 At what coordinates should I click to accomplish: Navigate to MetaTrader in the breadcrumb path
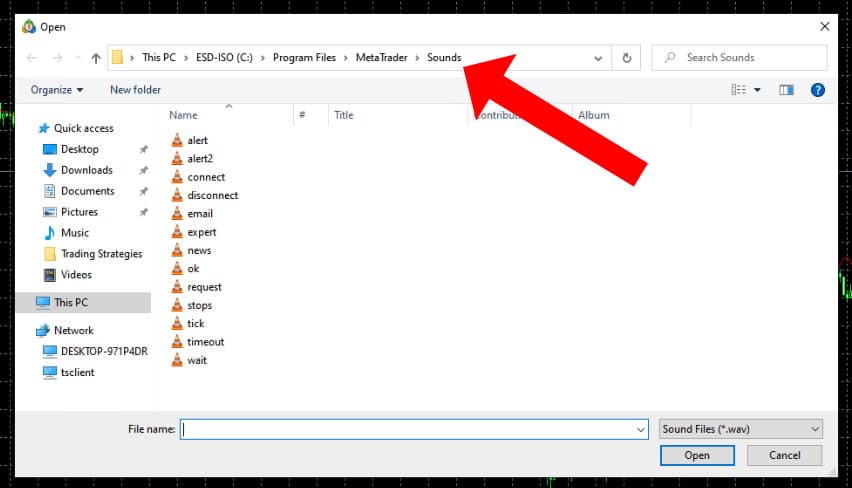tap(381, 58)
